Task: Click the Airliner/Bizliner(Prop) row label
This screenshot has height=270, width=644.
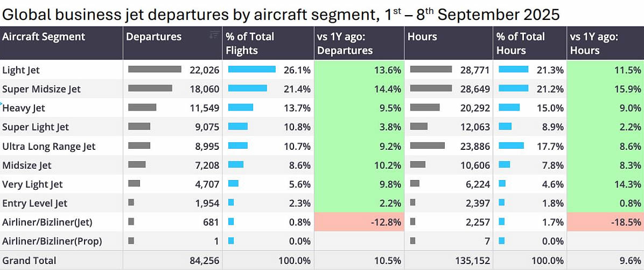Action: click(x=52, y=241)
